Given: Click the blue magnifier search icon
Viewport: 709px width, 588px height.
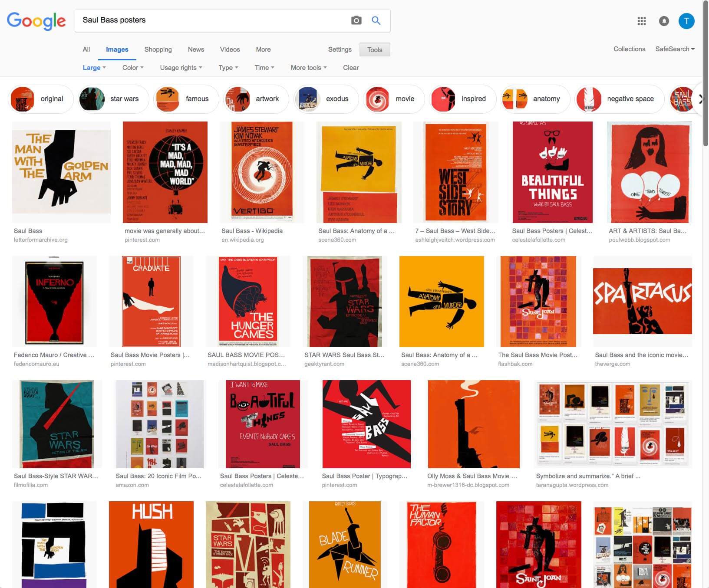Looking at the screenshot, I should click(376, 20).
